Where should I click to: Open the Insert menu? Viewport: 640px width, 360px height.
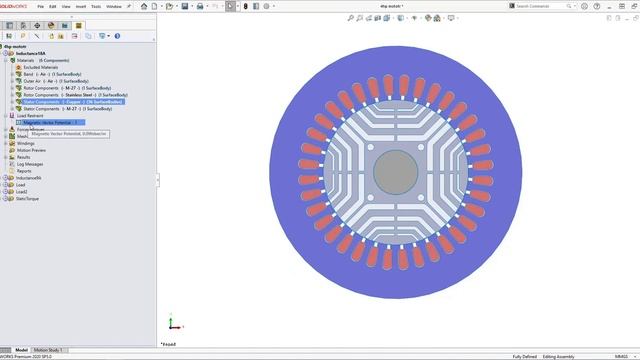(81, 7)
